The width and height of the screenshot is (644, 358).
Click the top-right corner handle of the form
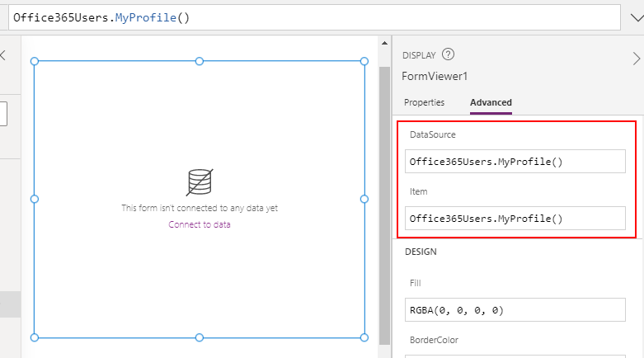(x=364, y=61)
